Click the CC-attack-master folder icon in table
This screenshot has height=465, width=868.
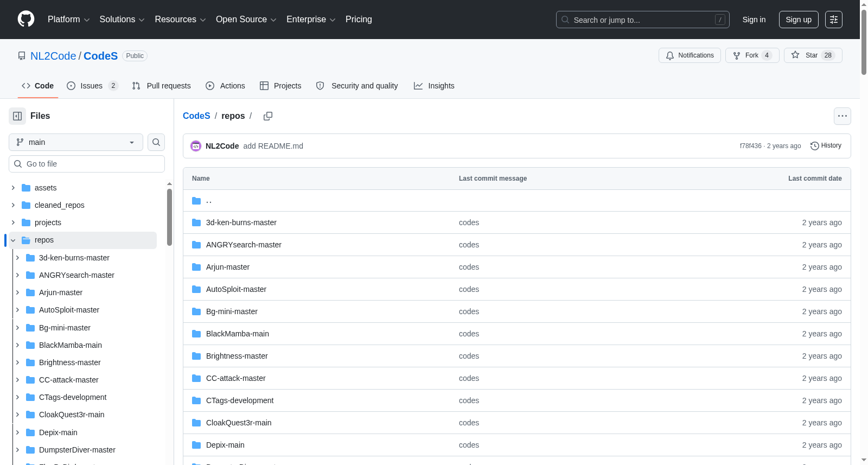(196, 378)
